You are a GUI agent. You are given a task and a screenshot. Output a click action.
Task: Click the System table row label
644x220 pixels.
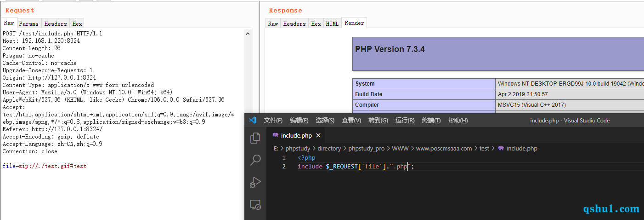coord(365,84)
